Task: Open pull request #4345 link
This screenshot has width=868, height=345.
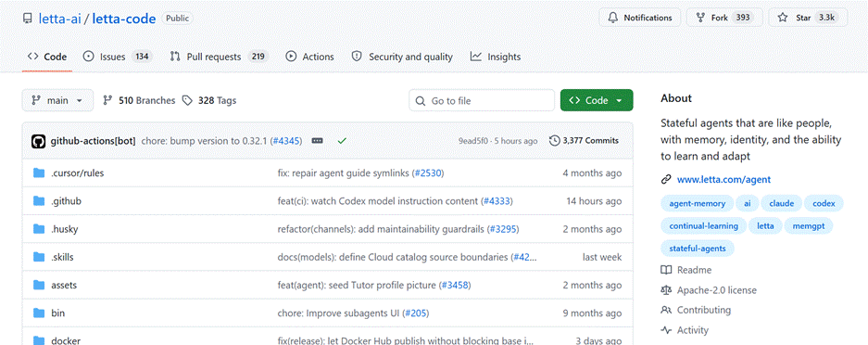Action: [x=286, y=141]
